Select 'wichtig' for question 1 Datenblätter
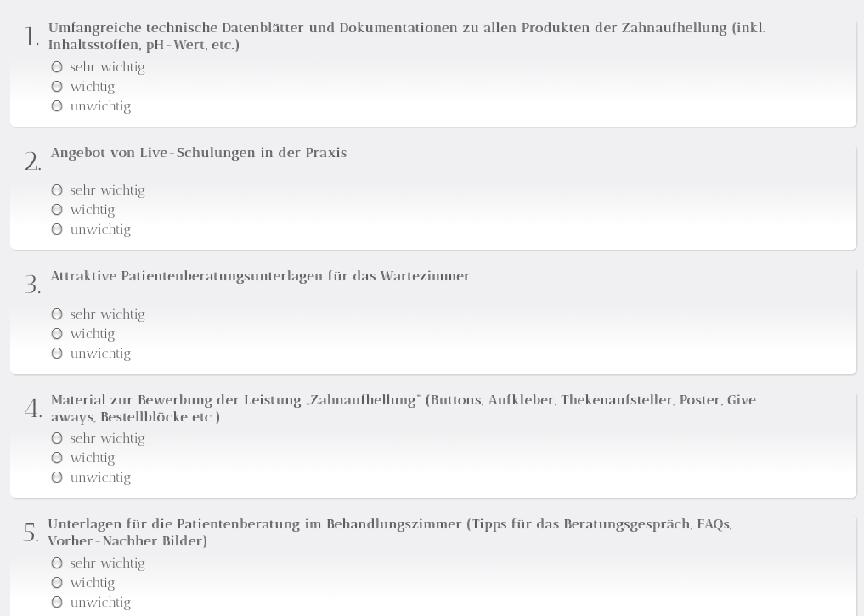 pos(57,87)
